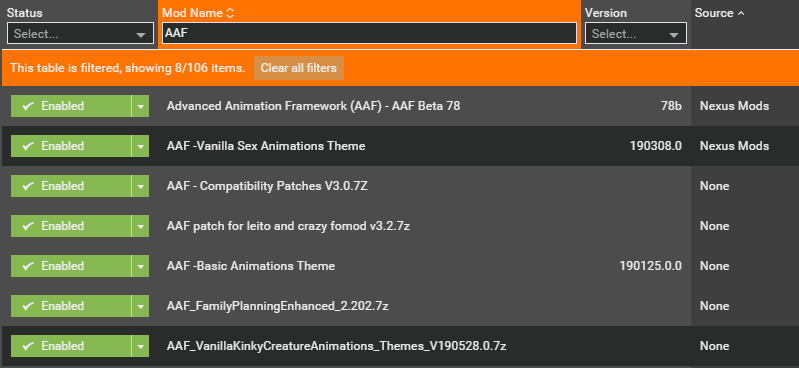Select mod name AAF_FamilyPlanningEnhanced_2.202.7z

pyautogui.click(x=278, y=306)
